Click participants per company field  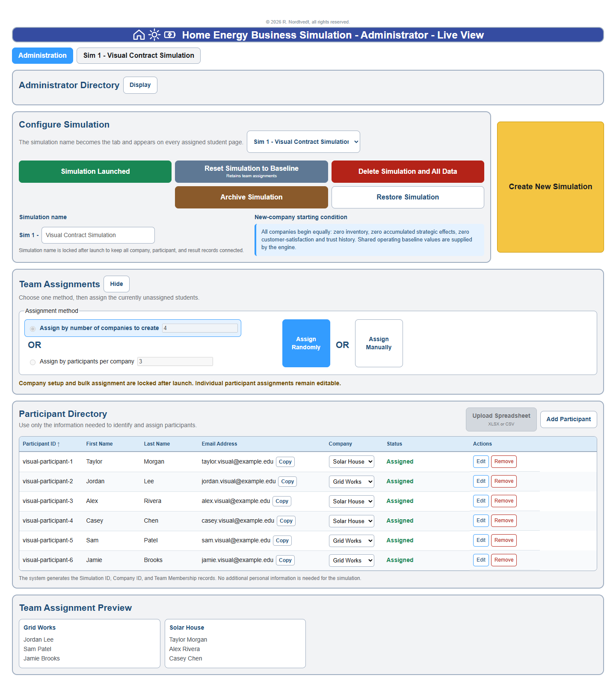tap(175, 362)
